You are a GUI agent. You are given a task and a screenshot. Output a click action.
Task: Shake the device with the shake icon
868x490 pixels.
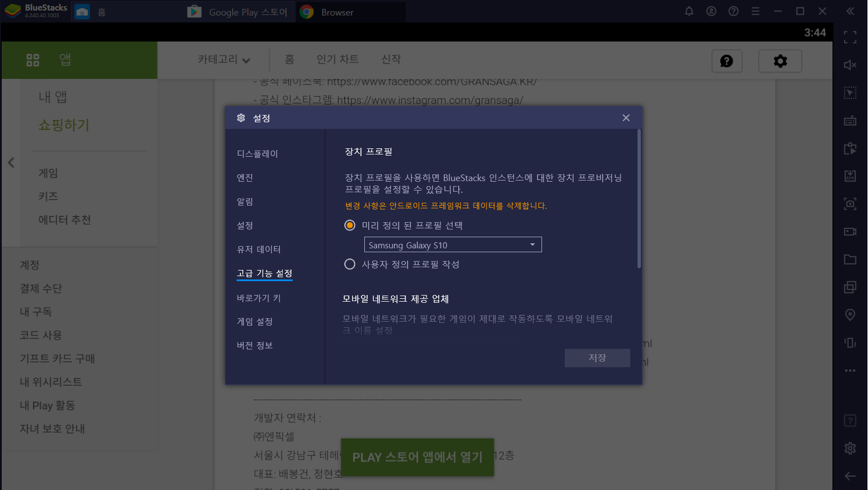click(850, 343)
